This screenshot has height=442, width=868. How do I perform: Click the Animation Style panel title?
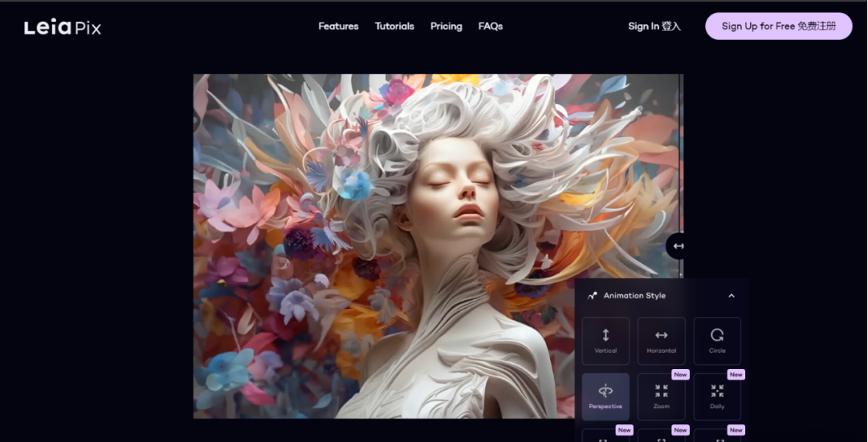(634, 296)
